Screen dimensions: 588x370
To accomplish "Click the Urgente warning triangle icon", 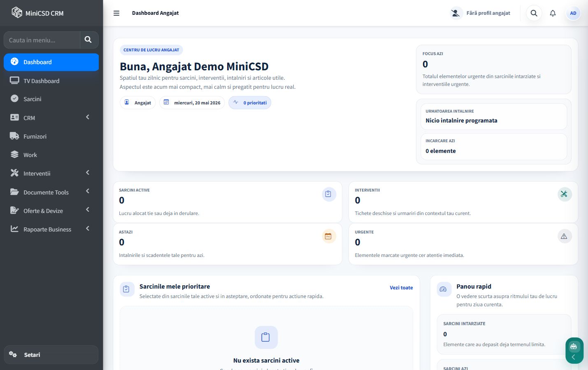I will [x=564, y=236].
